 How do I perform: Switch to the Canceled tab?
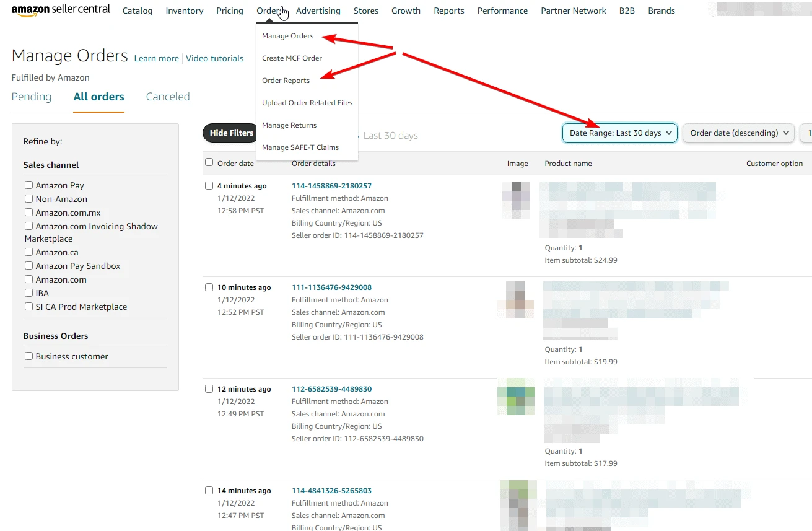coord(167,97)
